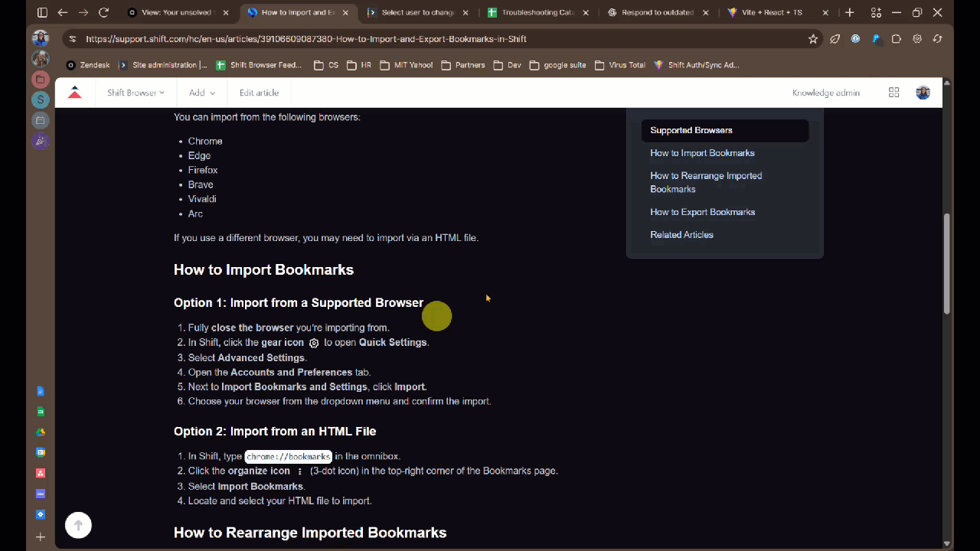Open Google Docs from the Shift sidebar

(x=41, y=390)
